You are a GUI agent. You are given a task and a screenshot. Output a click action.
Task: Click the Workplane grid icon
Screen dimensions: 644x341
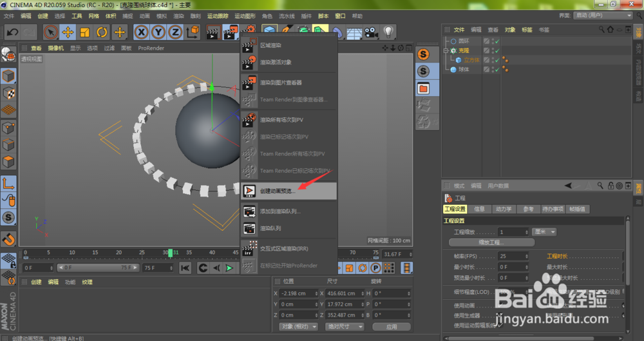click(x=8, y=110)
